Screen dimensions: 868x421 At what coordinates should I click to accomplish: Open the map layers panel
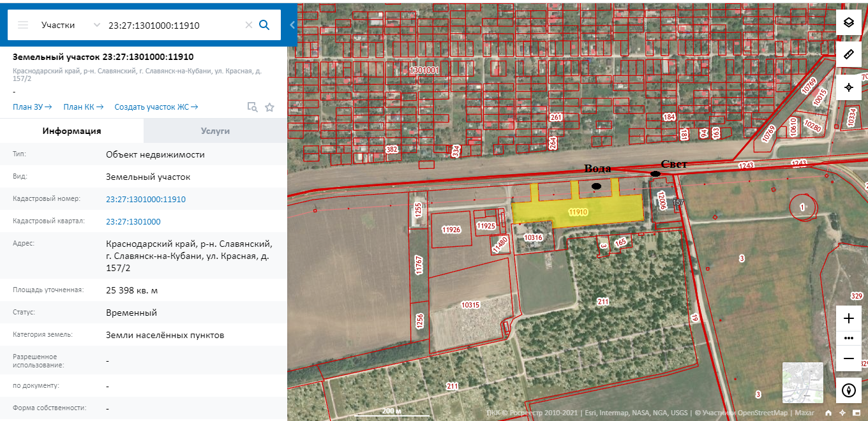848,22
